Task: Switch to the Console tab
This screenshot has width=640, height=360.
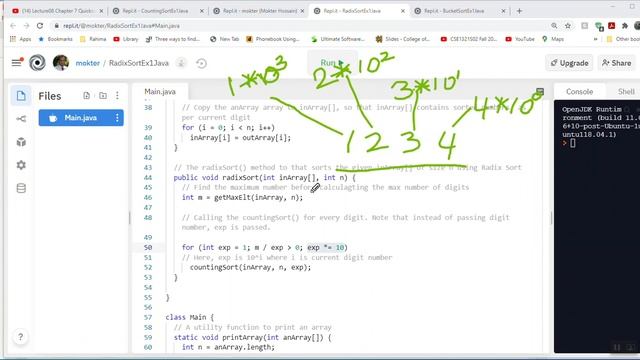Action: coord(579,91)
